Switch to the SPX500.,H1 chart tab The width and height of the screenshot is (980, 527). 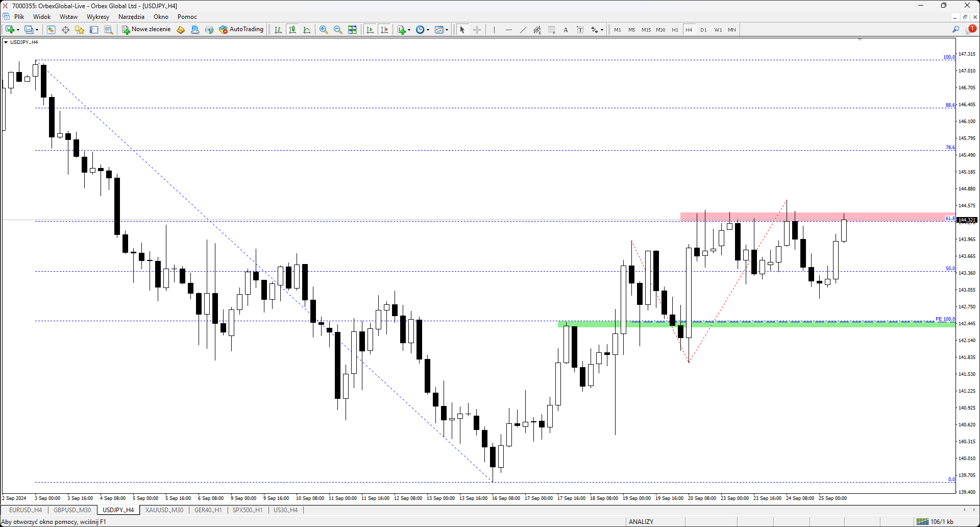248,510
